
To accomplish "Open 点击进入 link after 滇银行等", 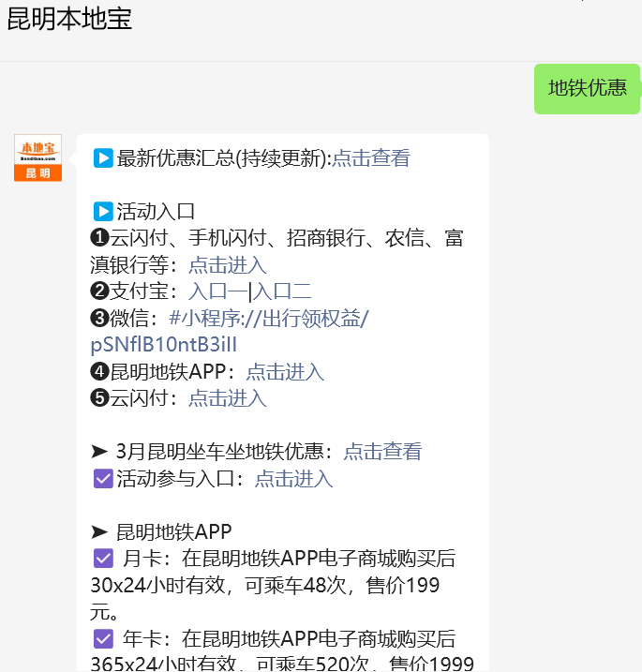I will (x=228, y=265).
